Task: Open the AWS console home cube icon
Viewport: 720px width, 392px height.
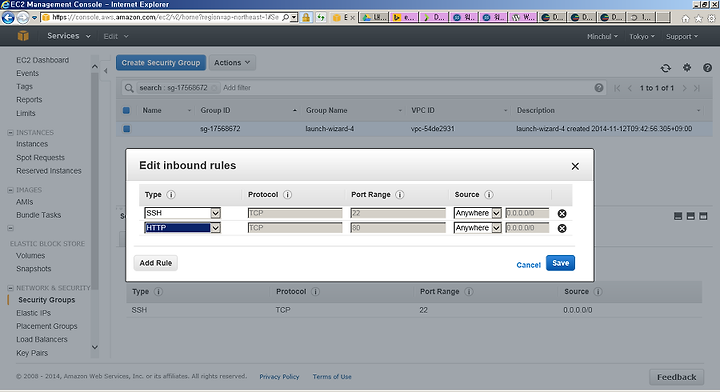Action: click(23, 36)
